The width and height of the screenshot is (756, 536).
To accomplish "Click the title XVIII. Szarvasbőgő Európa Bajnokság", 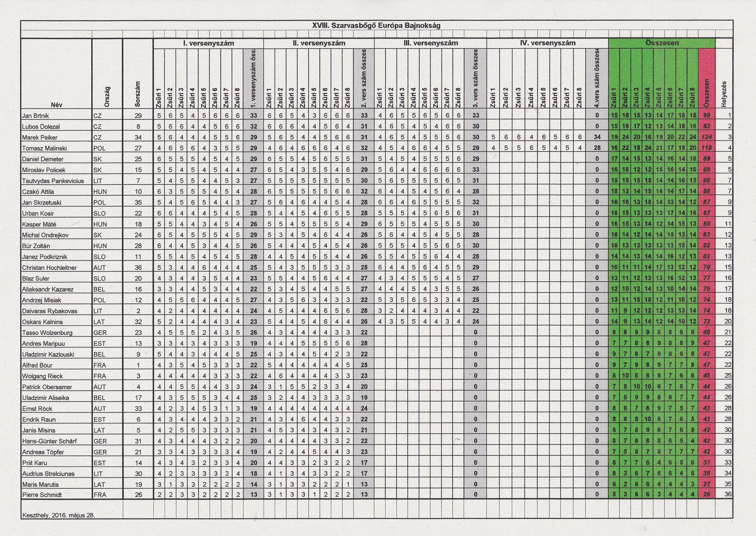I will tap(376, 26).
